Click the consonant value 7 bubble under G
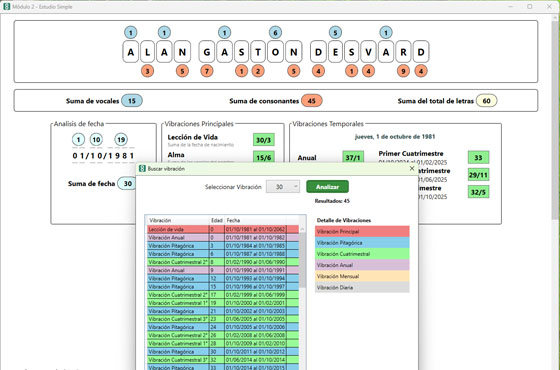560x370 pixels. click(x=207, y=71)
